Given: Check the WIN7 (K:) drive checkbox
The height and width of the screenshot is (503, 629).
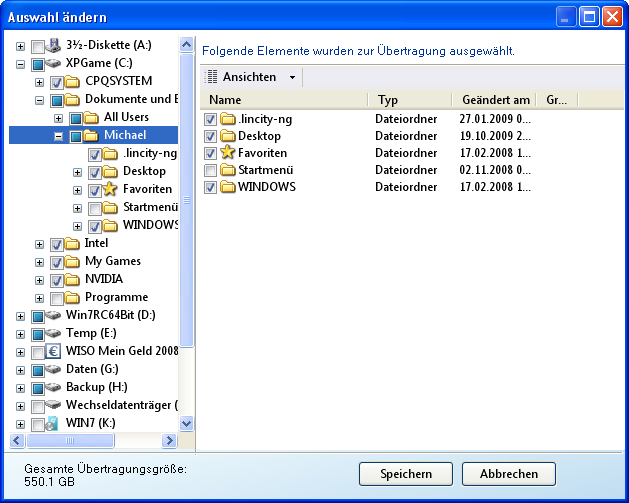Looking at the screenshot, I should click(38, 424).
